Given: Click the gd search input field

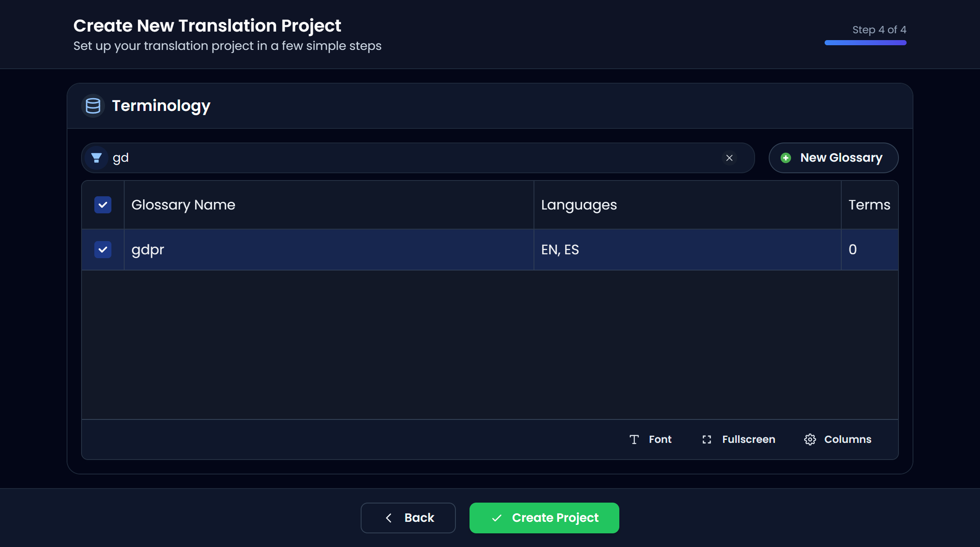Looking at the screenshot, I should (x=299, y=157).
